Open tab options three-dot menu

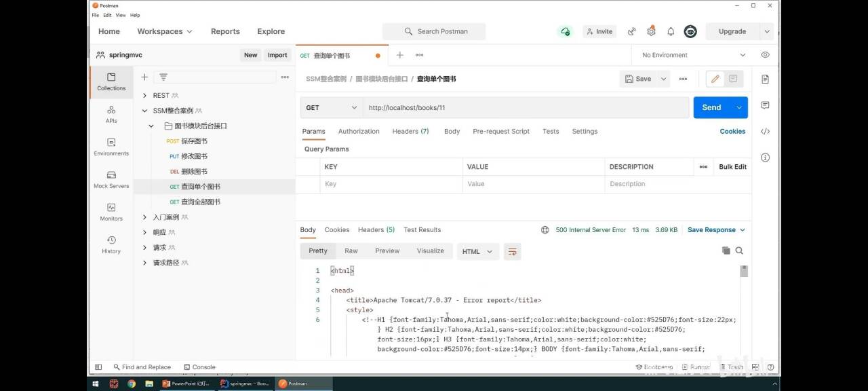click(x=420, y=55)
